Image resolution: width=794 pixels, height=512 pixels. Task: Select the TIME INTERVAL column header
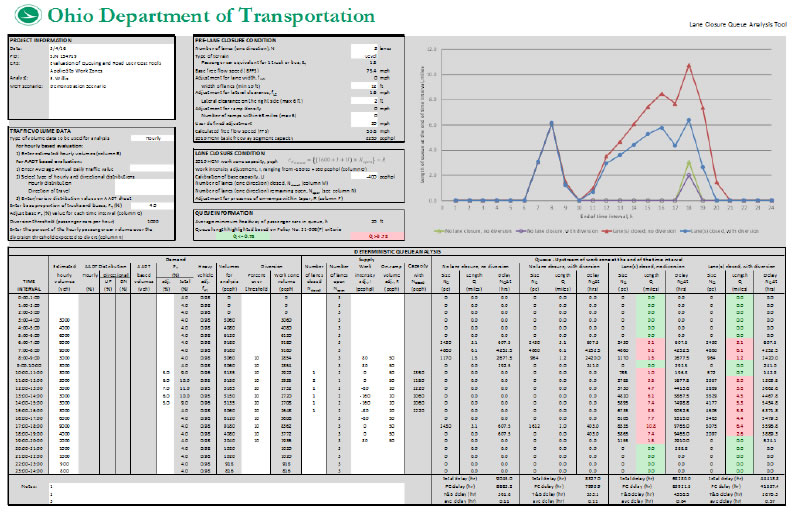point(30,283)
